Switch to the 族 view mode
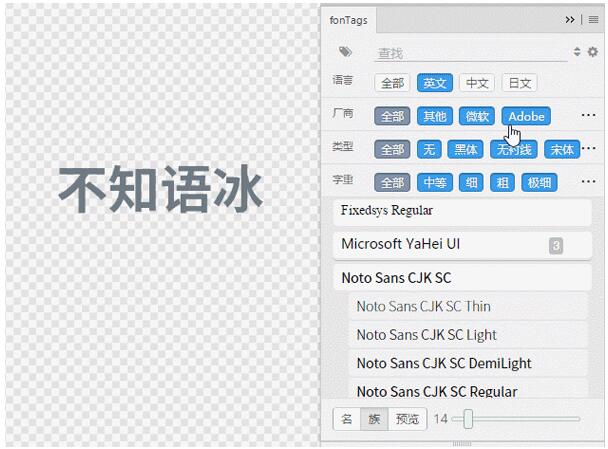608x449 pixels. click(x=374, y=419)
